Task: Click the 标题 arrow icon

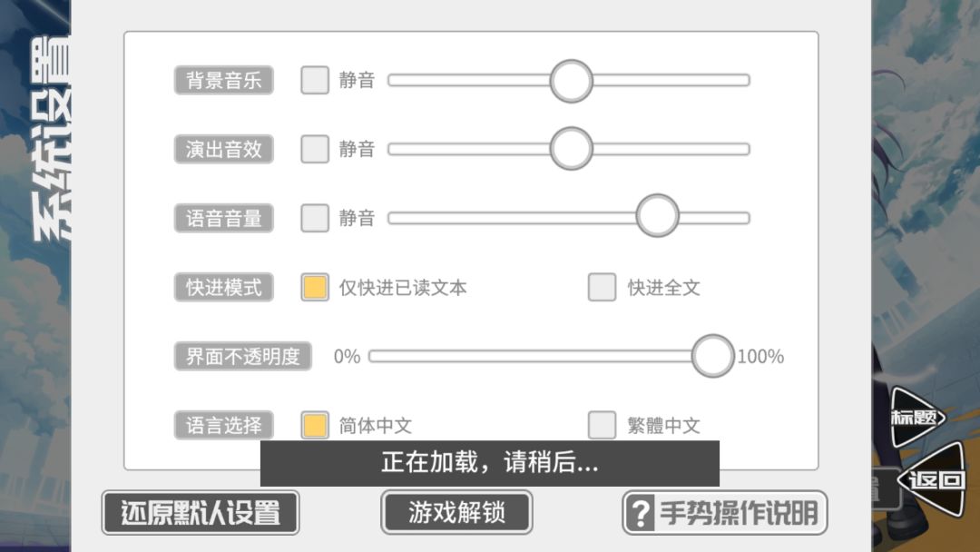Action: [x=917, y=417]
